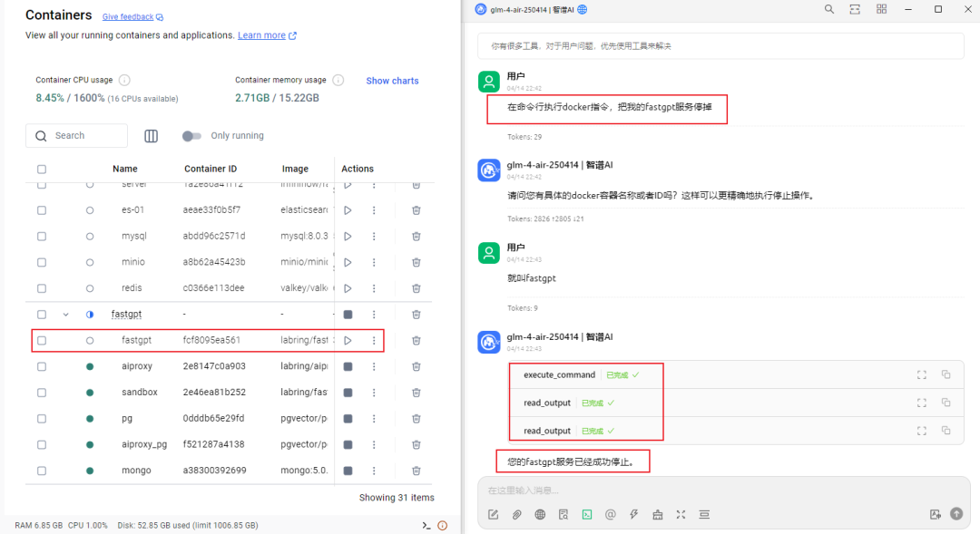980x534 pixels.
Task: Check the aiproxy container checkbox
Action: pos(42,366)
